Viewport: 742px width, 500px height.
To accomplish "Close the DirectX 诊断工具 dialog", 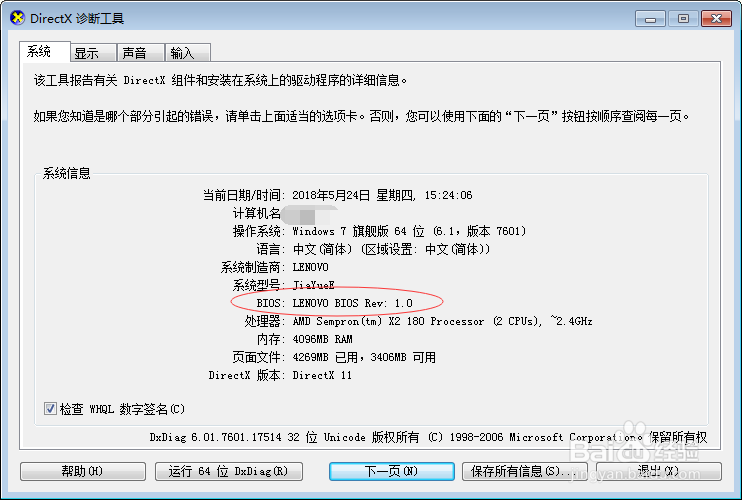I will 716,19.
